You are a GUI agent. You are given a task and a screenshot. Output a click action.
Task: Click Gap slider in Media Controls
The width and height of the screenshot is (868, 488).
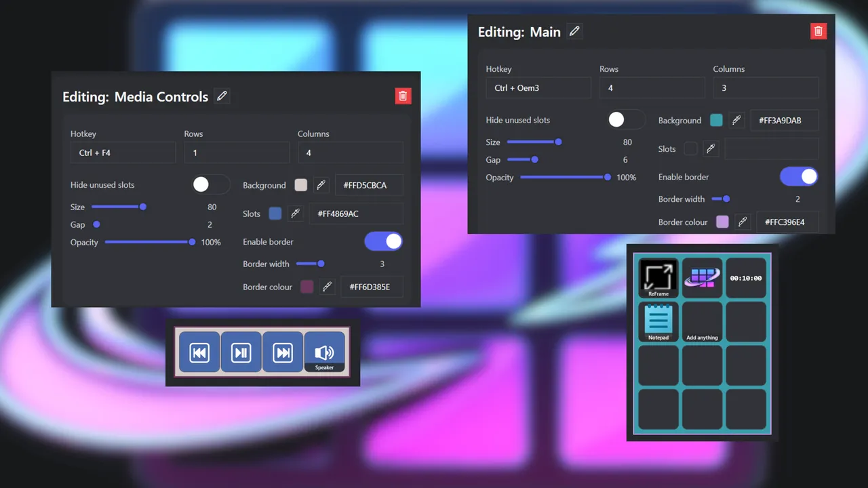coord(96,224)
